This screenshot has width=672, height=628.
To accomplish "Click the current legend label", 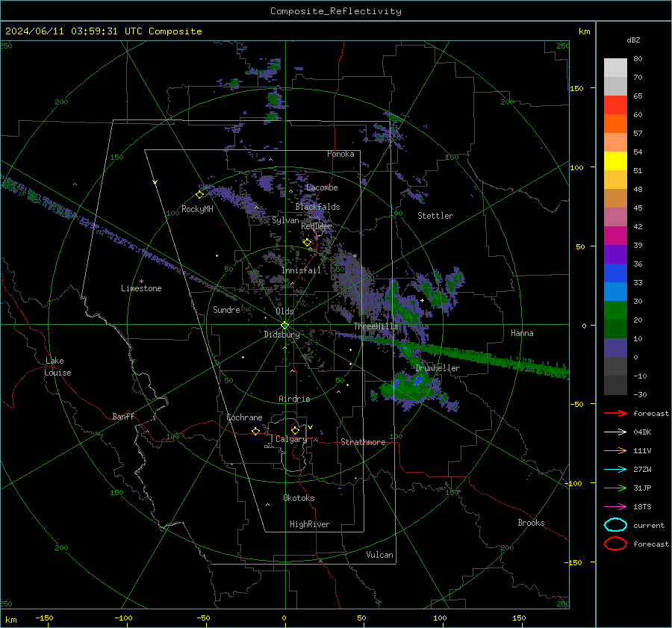I will pyautogui.click(x=648, y=526).
